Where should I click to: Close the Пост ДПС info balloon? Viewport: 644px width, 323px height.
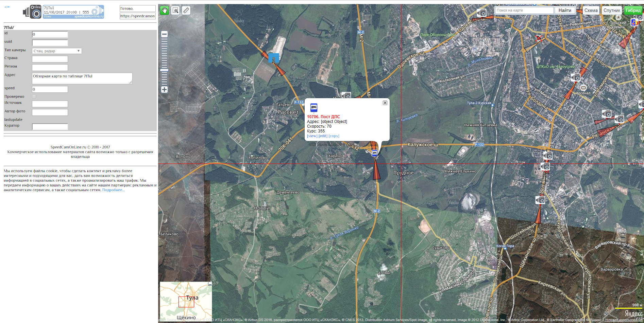pos(385,103)
